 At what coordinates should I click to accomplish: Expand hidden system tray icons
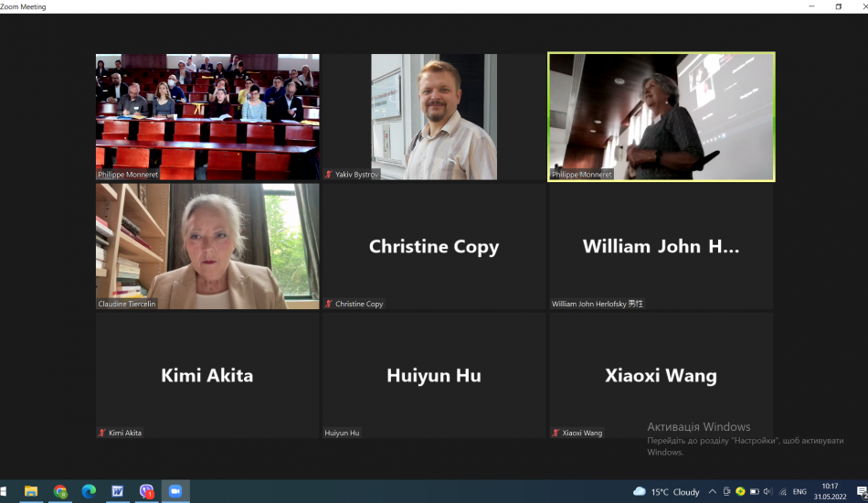(x=713, y=491)
